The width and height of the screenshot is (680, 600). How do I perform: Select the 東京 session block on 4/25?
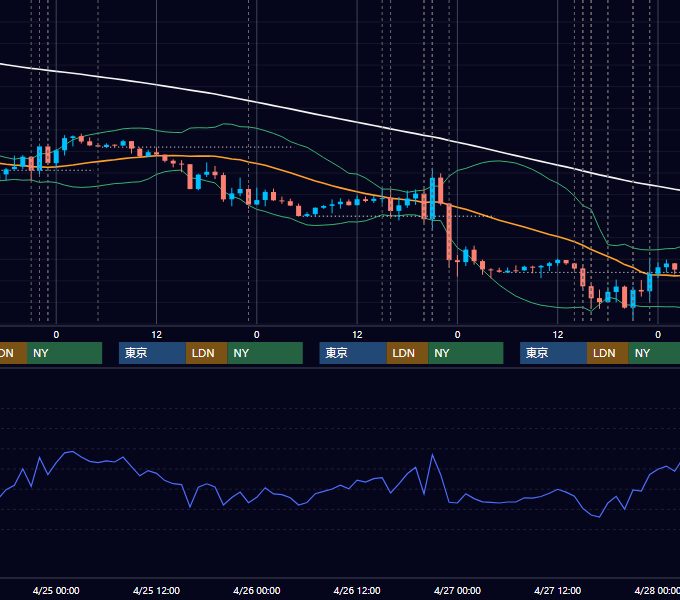152,353
